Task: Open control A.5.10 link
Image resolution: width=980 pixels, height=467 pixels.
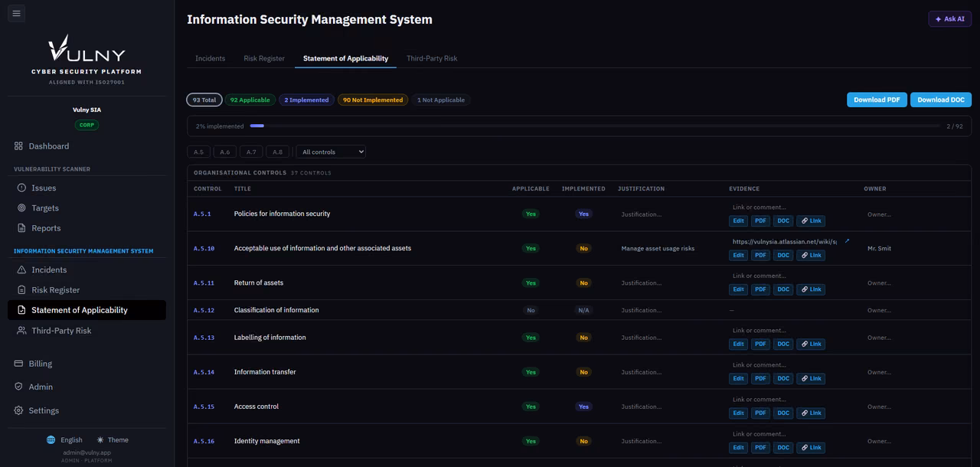Action: 204,249
